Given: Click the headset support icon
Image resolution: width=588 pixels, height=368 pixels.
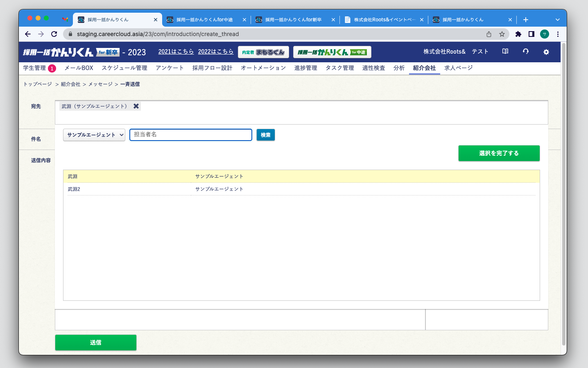Looking at the screenshot, I should click(x=526, y=52).
